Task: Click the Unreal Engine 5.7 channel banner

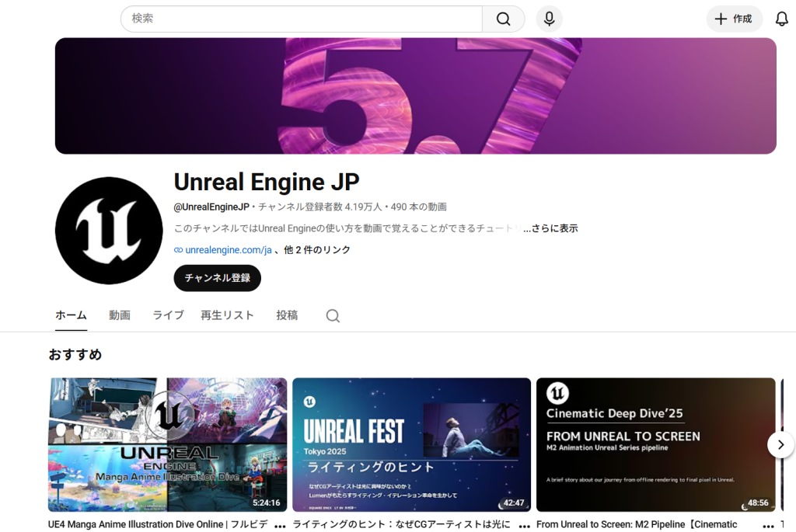Action: [x=415, y=96]
